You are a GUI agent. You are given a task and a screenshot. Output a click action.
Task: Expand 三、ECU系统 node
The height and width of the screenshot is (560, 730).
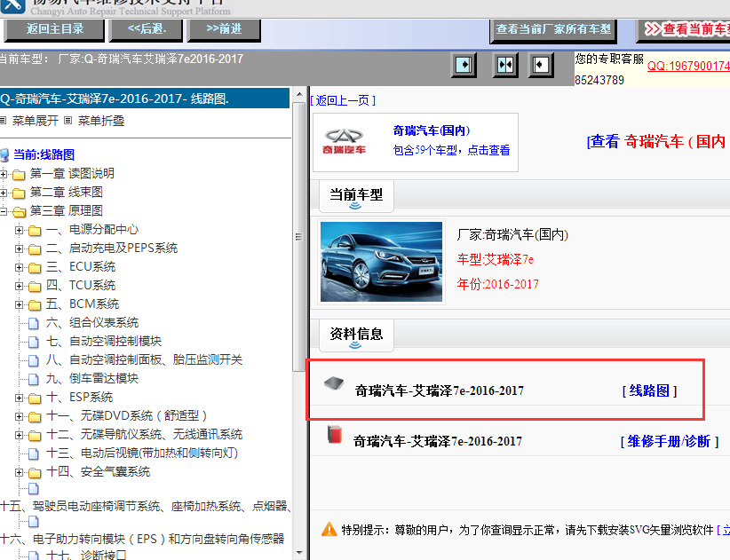19,267
